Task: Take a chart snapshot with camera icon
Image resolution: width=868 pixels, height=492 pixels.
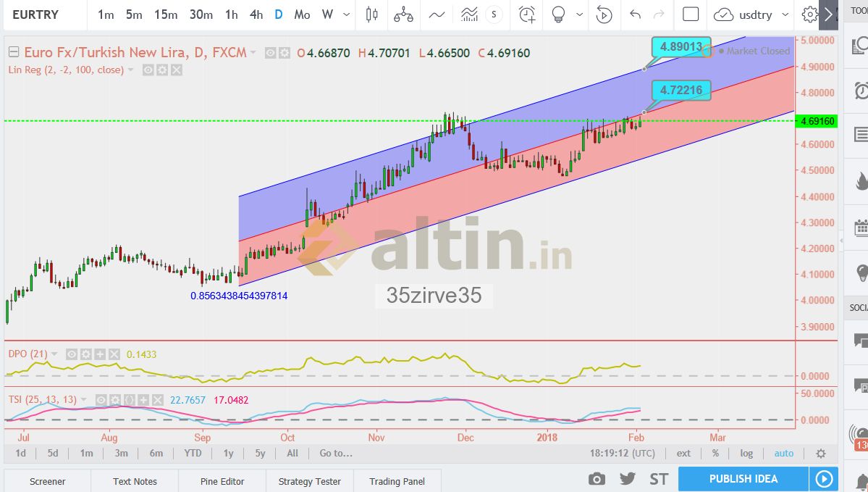Action: coord(597,479)
